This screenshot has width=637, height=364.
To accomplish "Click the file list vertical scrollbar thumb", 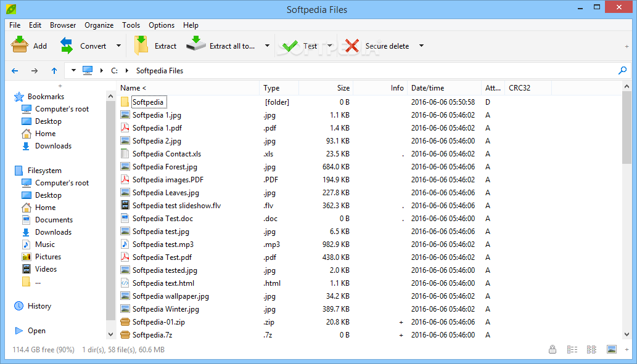I will 627,128.
